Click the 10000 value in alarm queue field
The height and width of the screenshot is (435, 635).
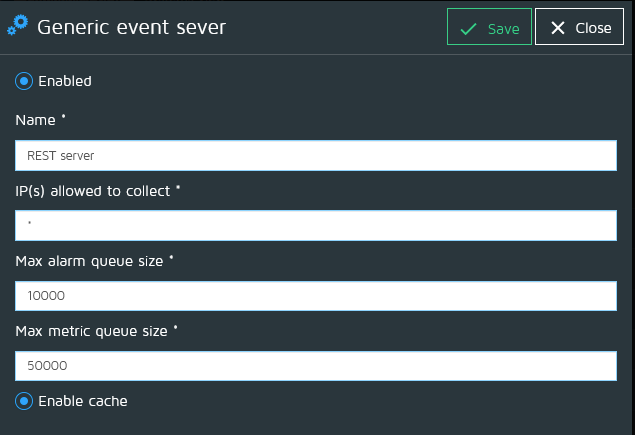pyautogui.click(x=46, y=296)
